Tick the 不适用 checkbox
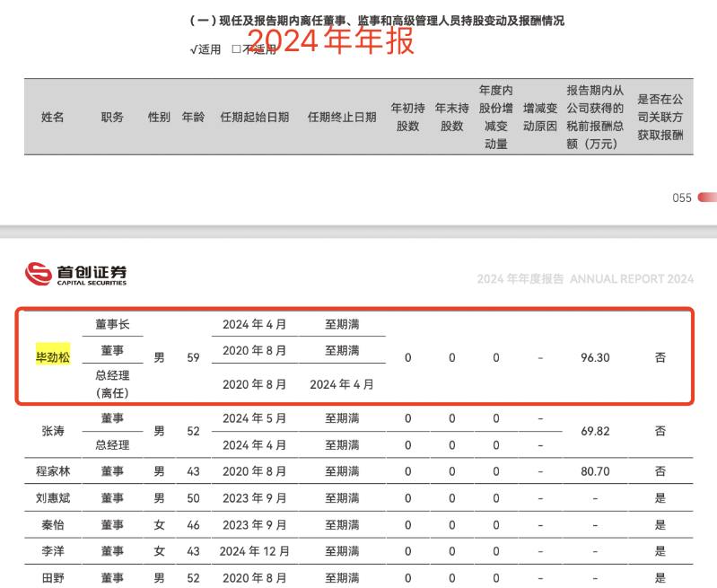 pyautogui.click(x=236, y=49)
